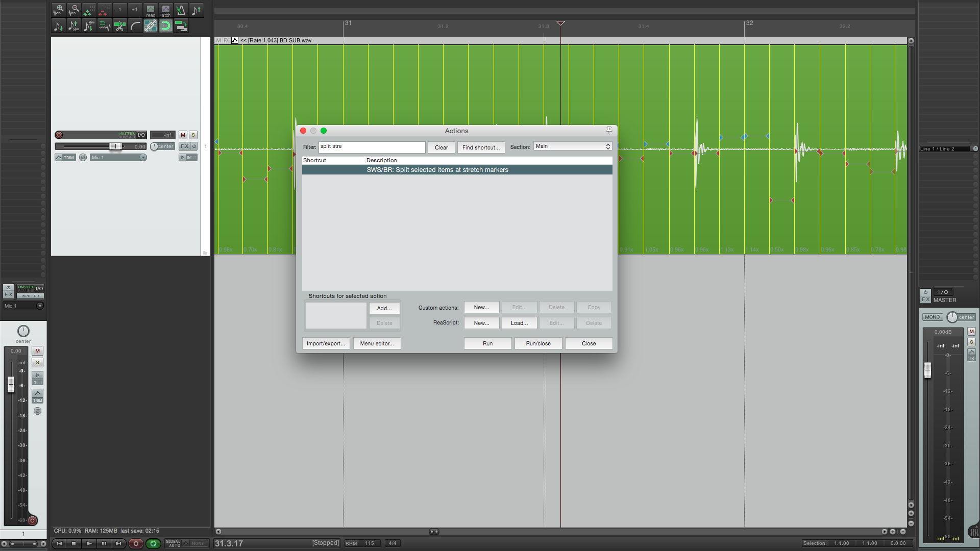
Task: Solo track one with S button
Action: click(x=193, y=135)
